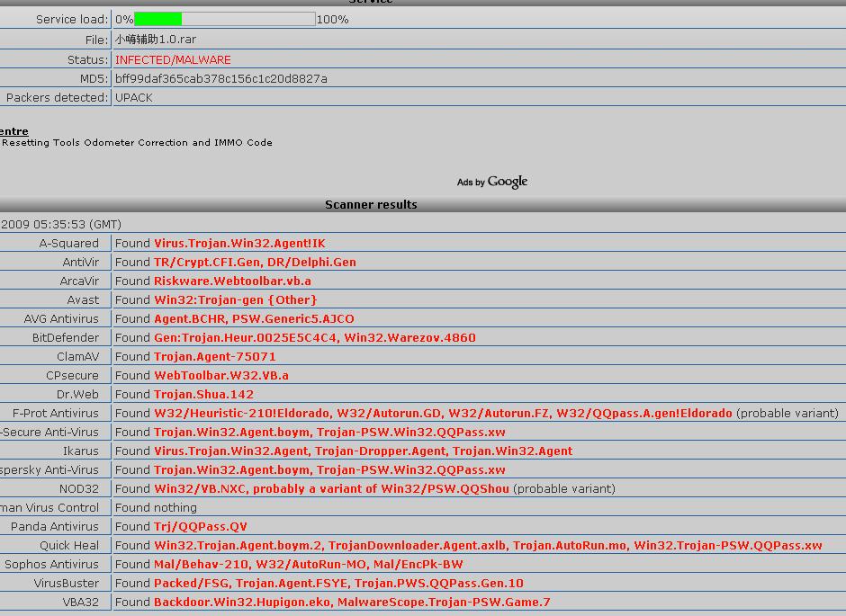The height and width of the screenshot is (616, 846).
Task: Click the INFECTED/MALWARE status text
Action: point(173,60)
